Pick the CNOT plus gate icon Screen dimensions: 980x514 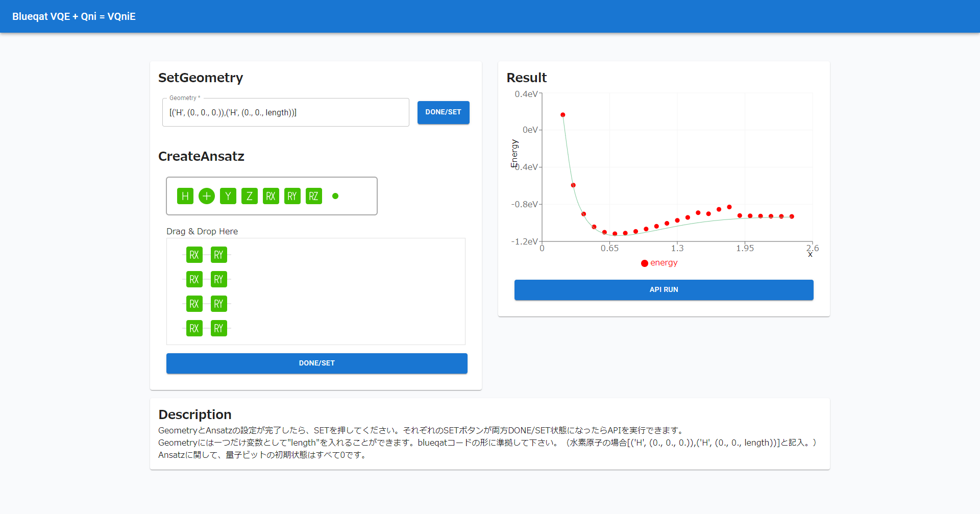coord(207,196)
